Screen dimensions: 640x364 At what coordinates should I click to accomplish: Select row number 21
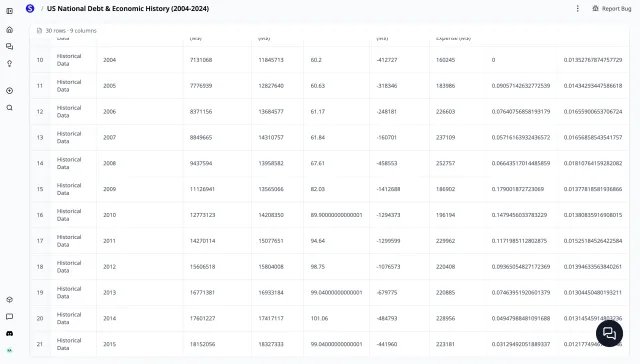point(40,344)
